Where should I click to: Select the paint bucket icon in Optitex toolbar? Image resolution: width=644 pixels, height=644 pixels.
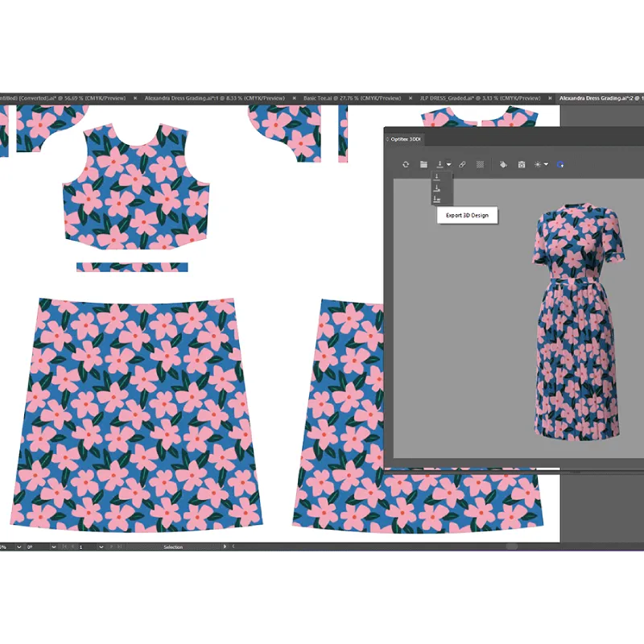point(503,164)
